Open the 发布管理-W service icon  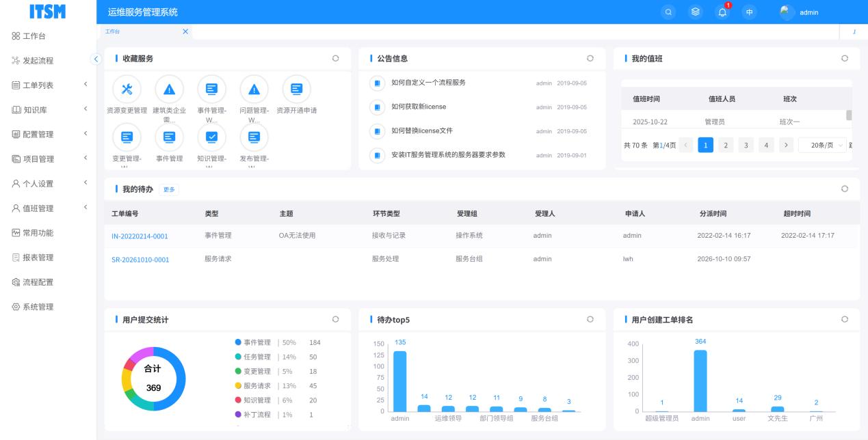tap(254, 137)
